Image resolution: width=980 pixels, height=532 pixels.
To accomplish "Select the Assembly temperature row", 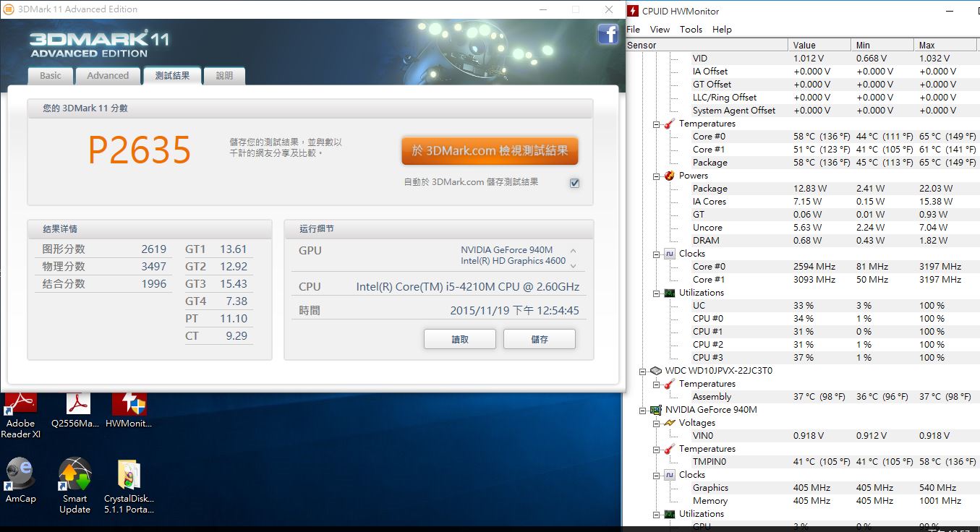I will tap(803, 397).
